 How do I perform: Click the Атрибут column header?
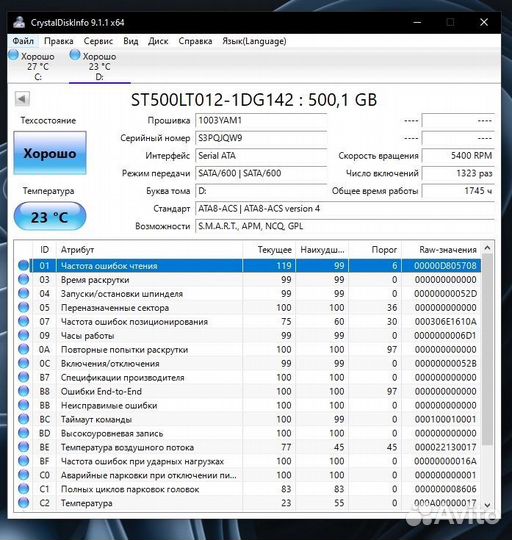[149, 250]
